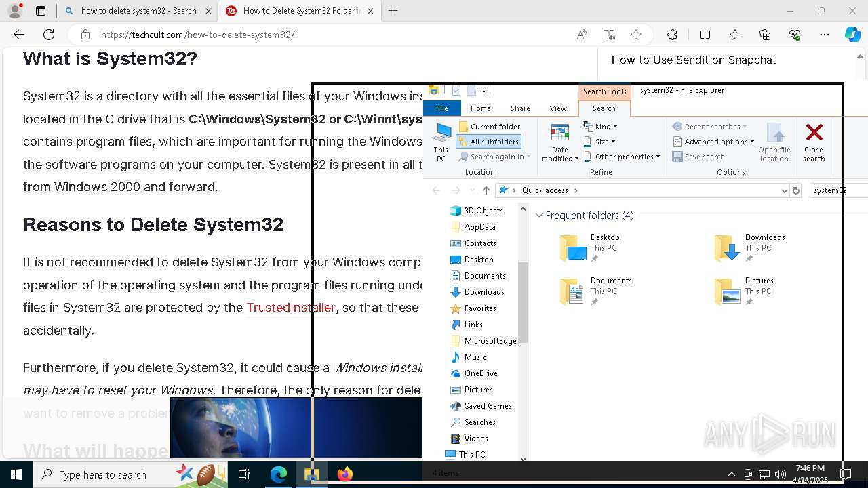This screenshot has height=488, width=868.
Task: Expand Advanced options dropdown
Action: point(713,142)
